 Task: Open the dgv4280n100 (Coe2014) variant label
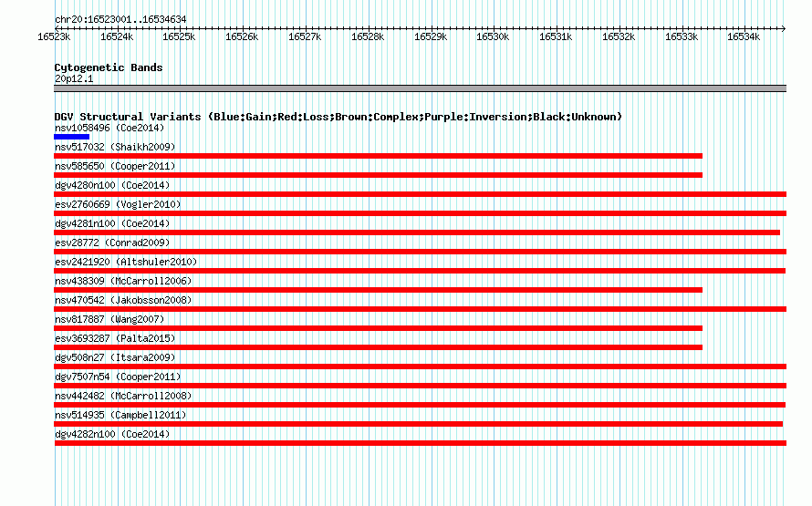point(112,185)
